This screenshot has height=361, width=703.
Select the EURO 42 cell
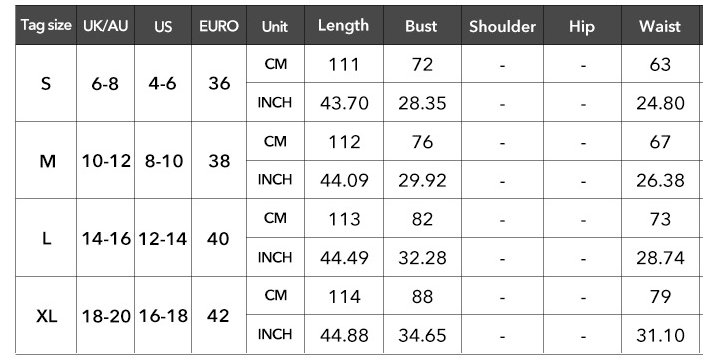click(x=219, y=316)
